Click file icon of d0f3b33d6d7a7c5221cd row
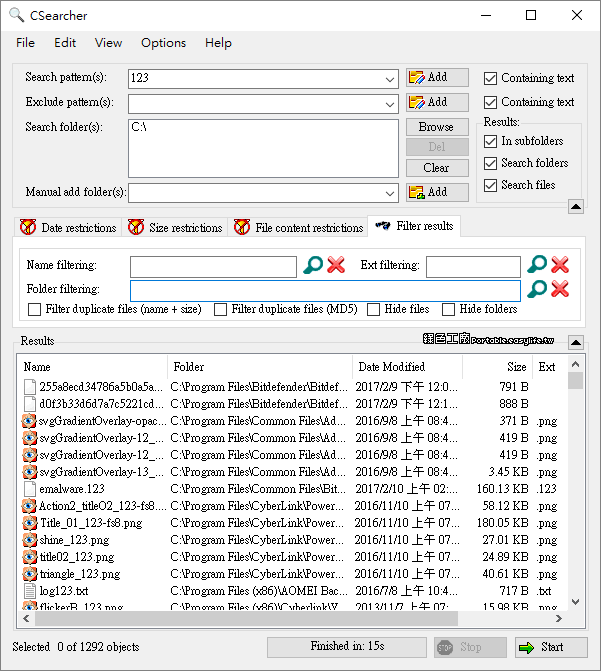Image resolution: width=601 pixels, height=671 pixels. tap(30, 404)
